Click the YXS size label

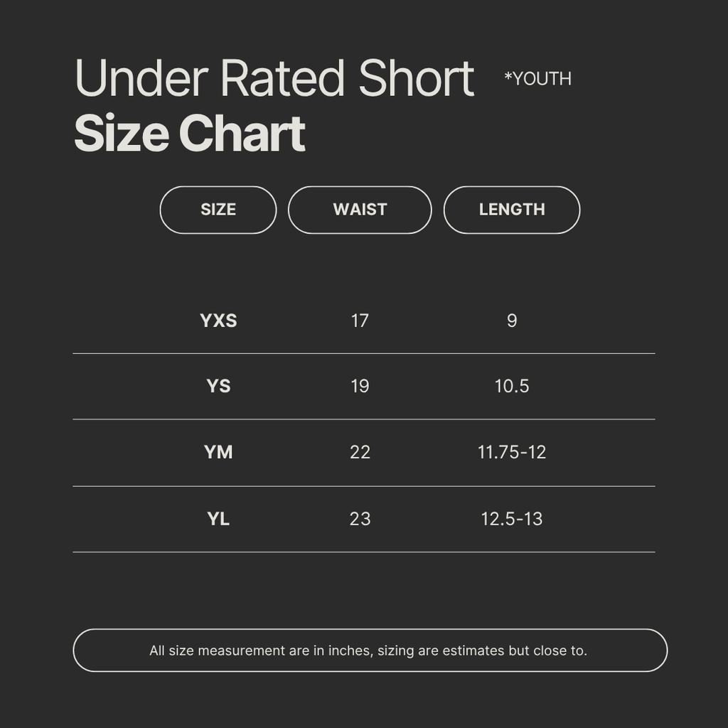coord(218,321)
